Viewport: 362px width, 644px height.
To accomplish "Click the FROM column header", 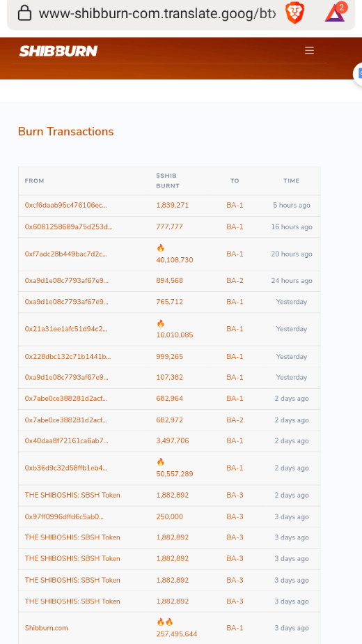I will coord(35,181).
